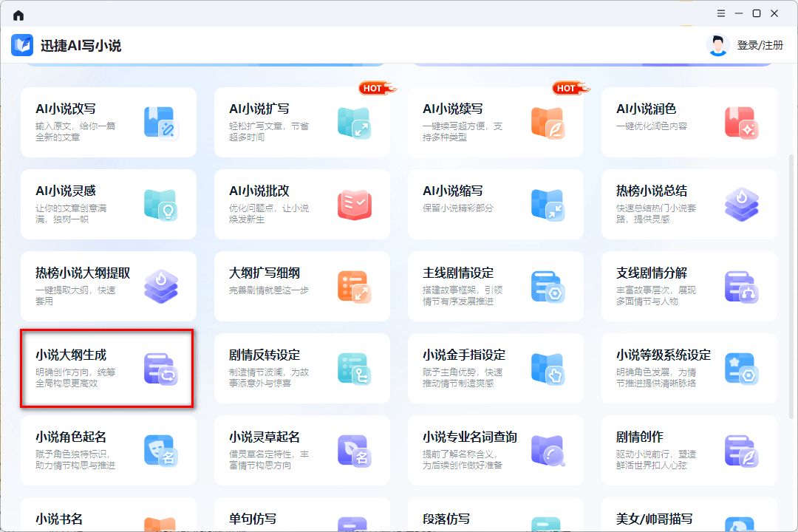
Task: Click the 热榜小说大纲提取 layers icon
Action: coord(161,286)
